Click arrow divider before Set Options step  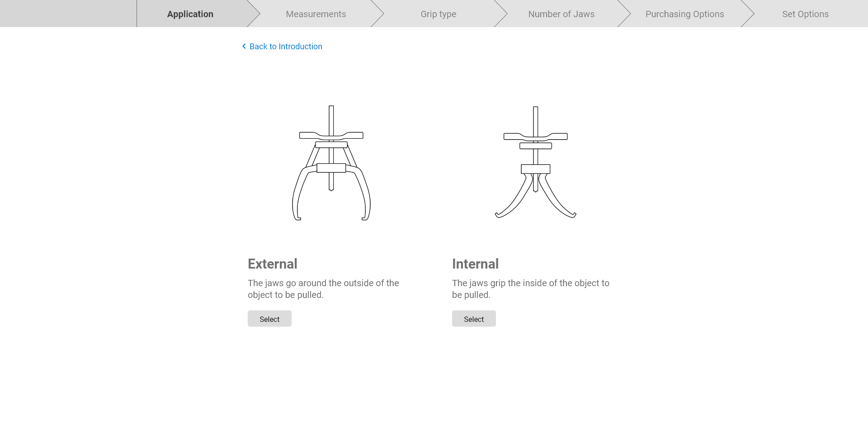(x=748, y=14)
